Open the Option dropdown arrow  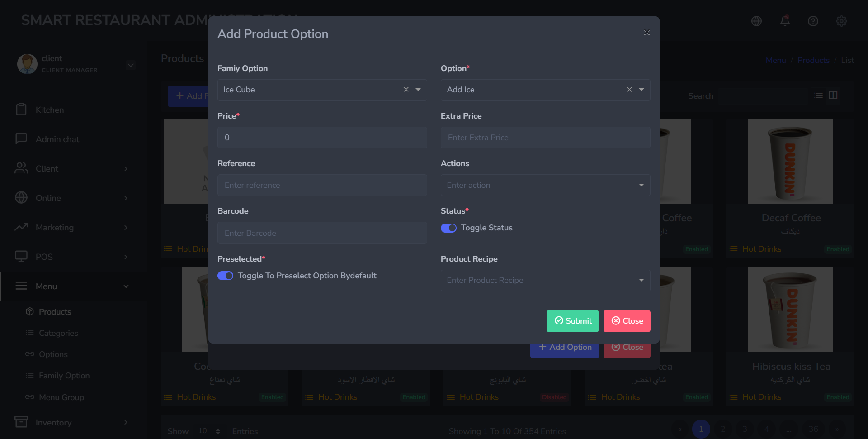[642, 90]
